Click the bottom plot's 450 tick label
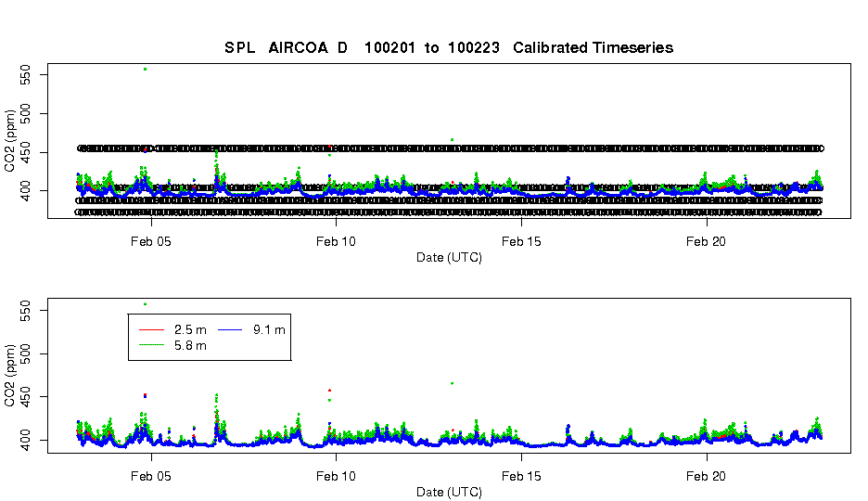Image resolution: width=868 pixels, height=501 pixels. [25, 397]
